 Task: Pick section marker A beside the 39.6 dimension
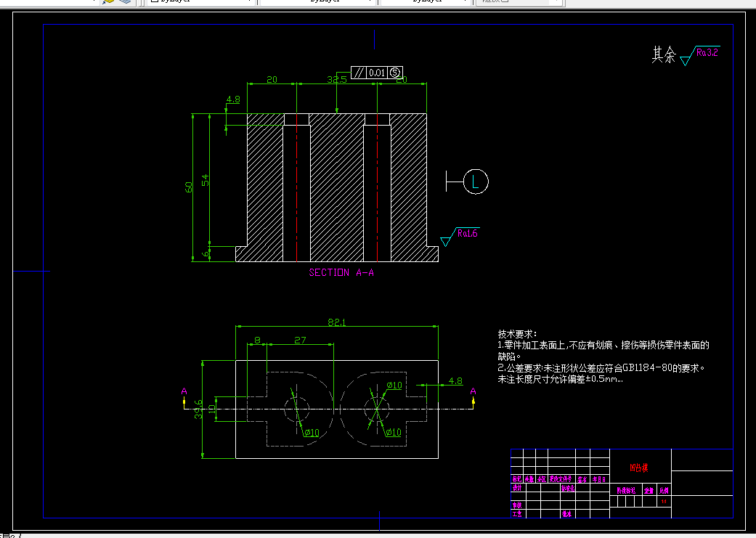(184, 391)
